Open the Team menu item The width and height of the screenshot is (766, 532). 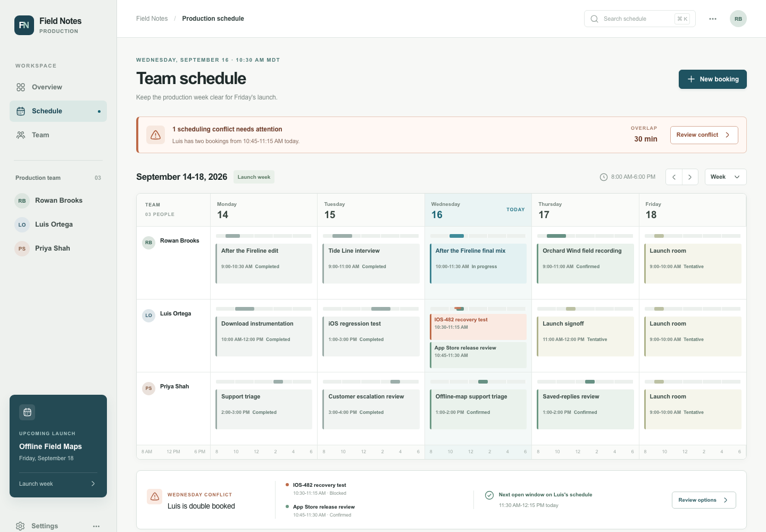58,135
